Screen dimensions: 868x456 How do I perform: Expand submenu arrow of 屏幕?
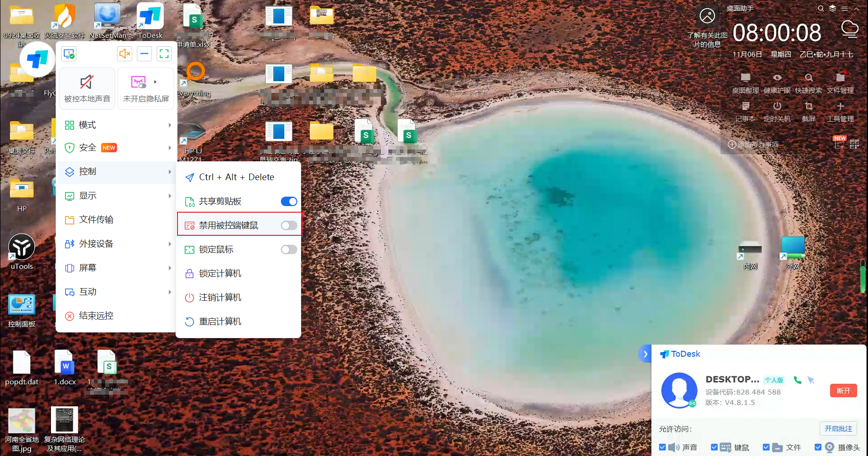[169, 268]
